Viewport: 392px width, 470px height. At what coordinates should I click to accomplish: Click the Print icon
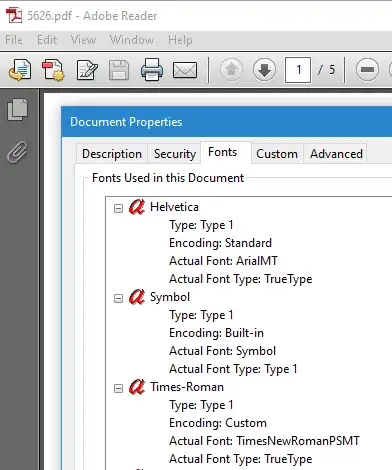pos(152,70)
